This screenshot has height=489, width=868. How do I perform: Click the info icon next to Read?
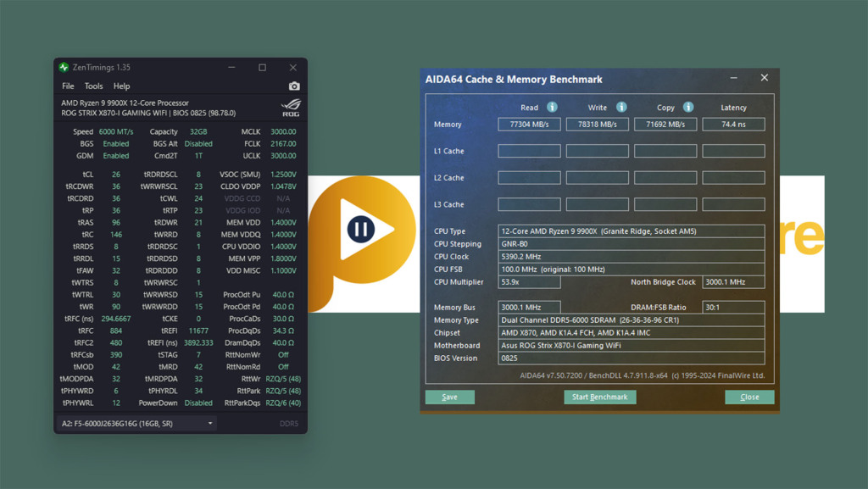[x=552, y=107]
